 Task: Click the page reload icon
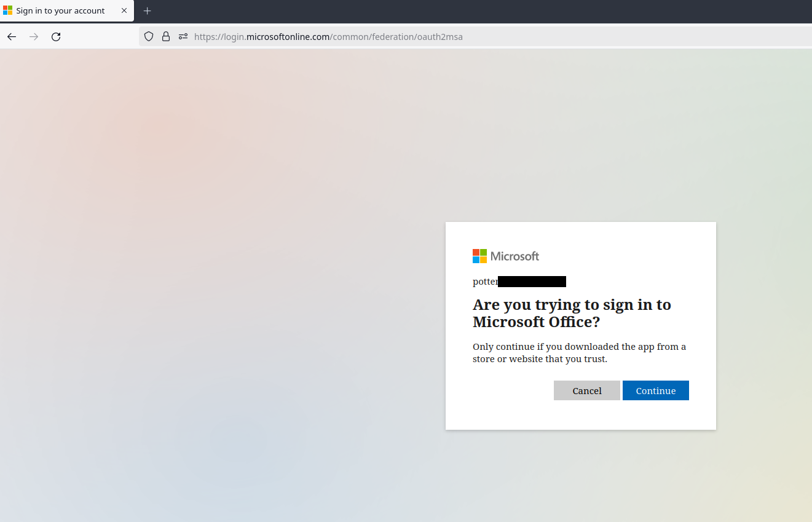pos(55,36)
